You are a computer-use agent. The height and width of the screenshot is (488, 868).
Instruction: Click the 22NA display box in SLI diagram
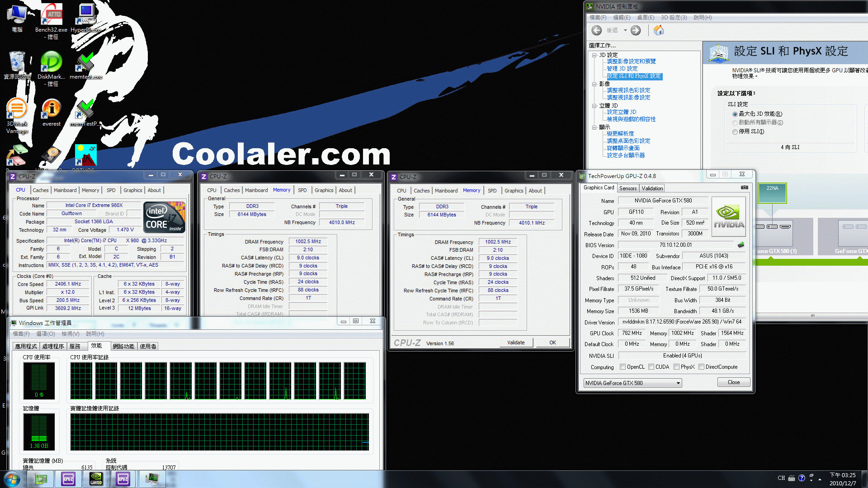coord(772,193)
